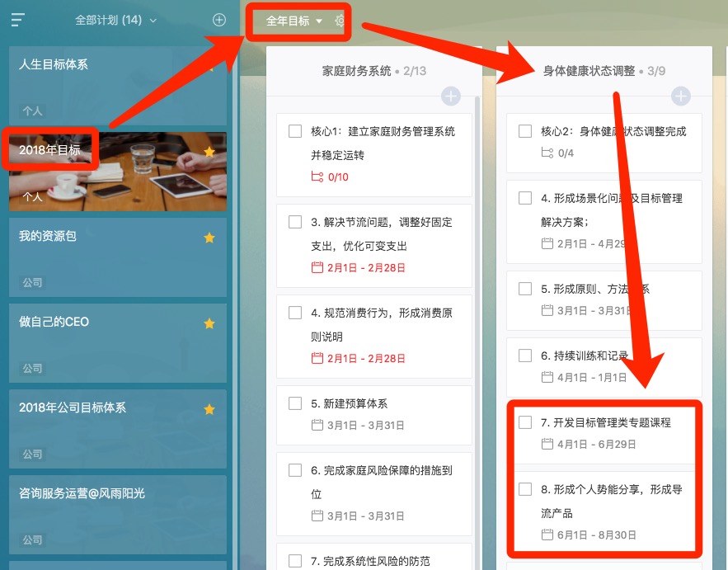Tick the checkbox for 7. 完成系统性风险的防范
This screenshot has width=728, height=570.
295,561
